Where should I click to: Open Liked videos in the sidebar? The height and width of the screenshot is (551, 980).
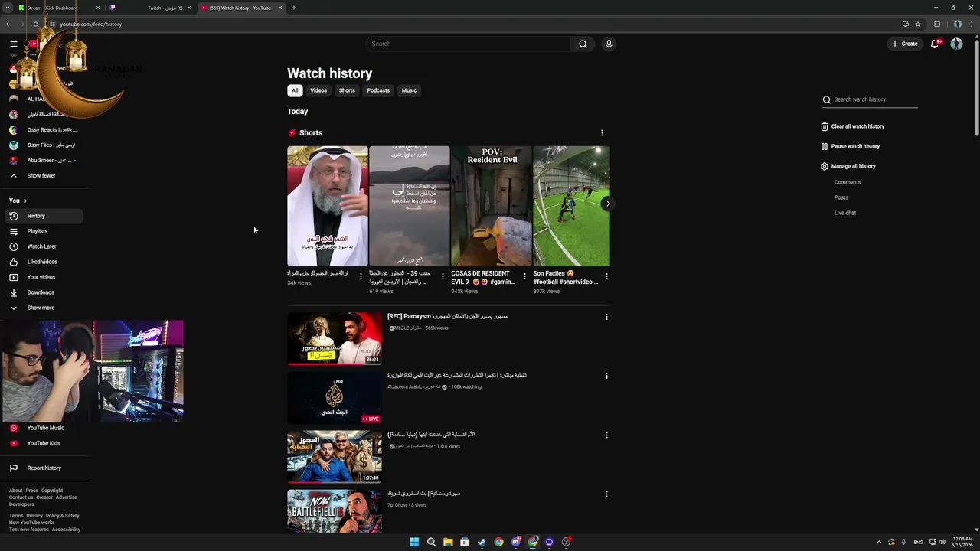coord(43,262)
